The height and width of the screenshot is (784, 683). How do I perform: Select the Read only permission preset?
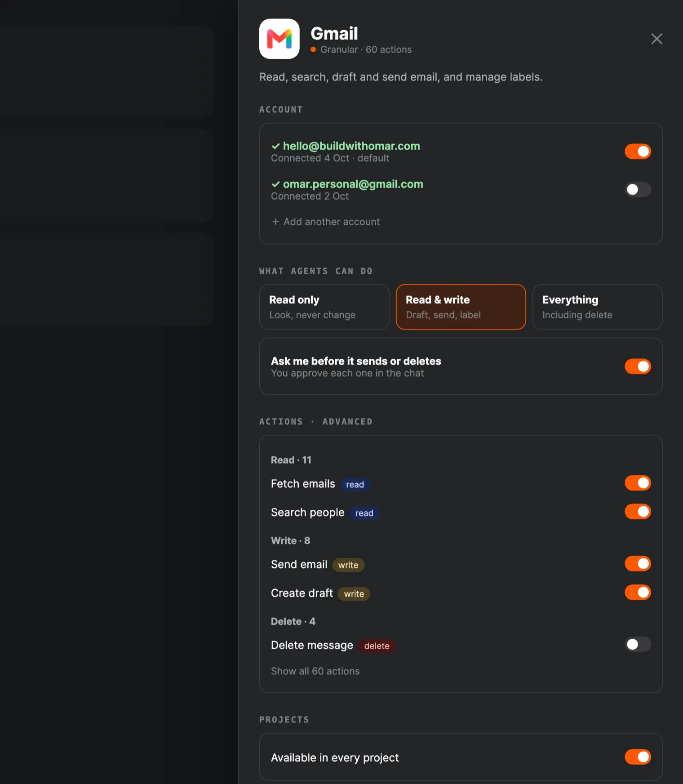pyautogui.click(x=324, y=307)
